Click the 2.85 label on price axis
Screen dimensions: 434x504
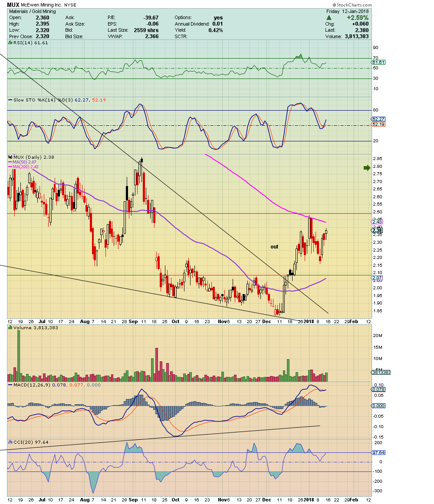click(x=378, y=159)
